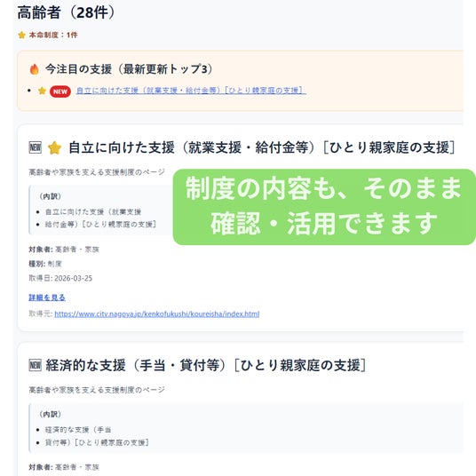
Task: Click the NEW icon beside 経済的な支援 heading
Action: pyautogui.click(x=36, y=365)
